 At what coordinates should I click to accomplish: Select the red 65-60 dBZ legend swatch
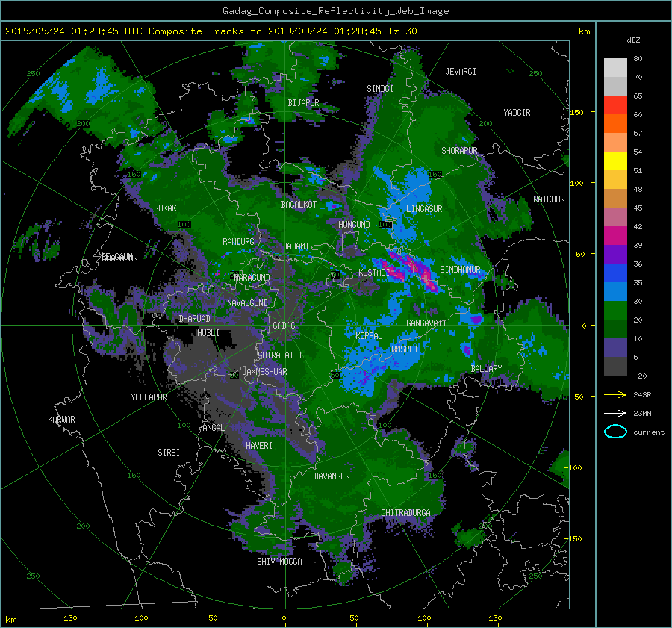[615, 105]
